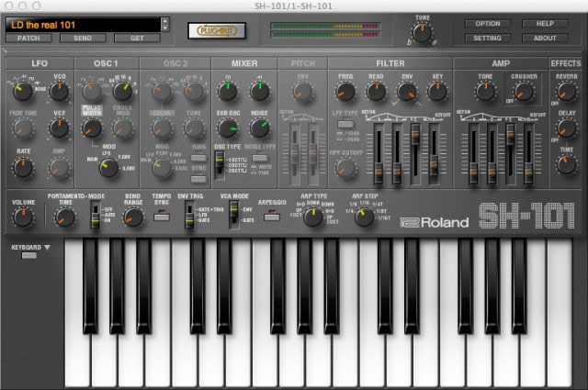The width and height of the screenshot is (588, 390).
Task: Adjust the delay Time knob
Action: [567, 165]
